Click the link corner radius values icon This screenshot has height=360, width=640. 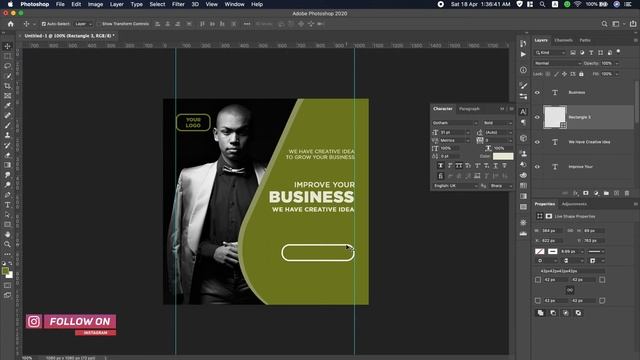[570, 290]
